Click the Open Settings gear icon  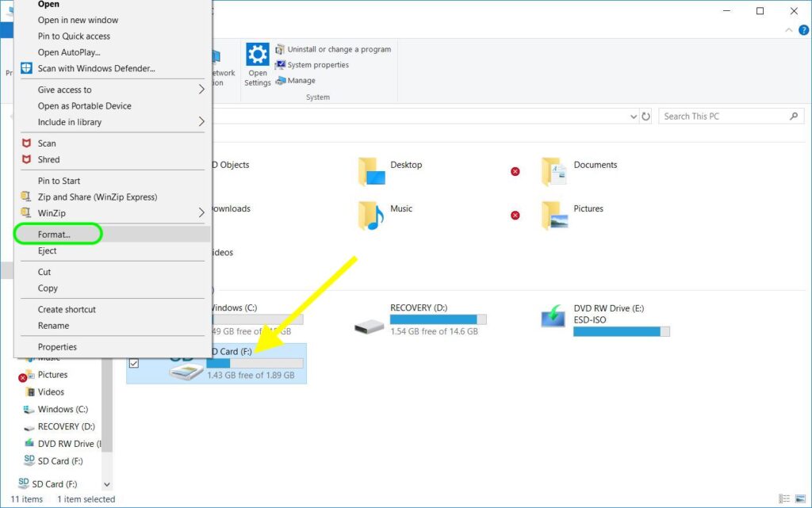click(257, 55)
